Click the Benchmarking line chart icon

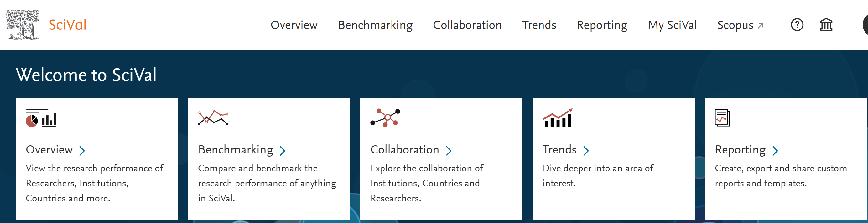coord(213,118)
